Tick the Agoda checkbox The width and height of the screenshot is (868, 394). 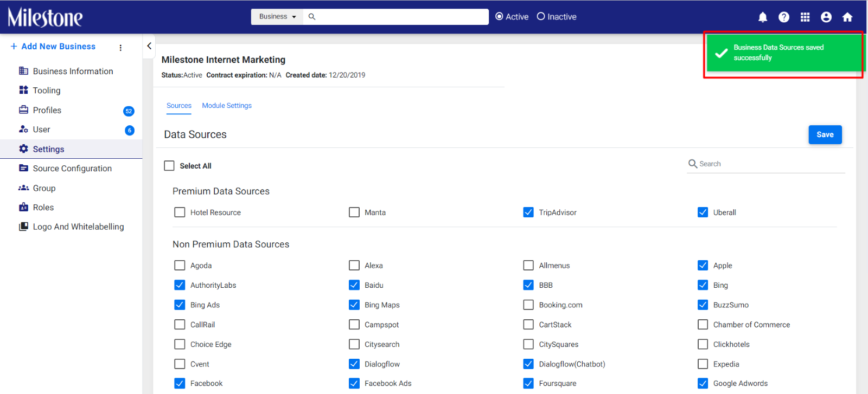coord(180,266)
